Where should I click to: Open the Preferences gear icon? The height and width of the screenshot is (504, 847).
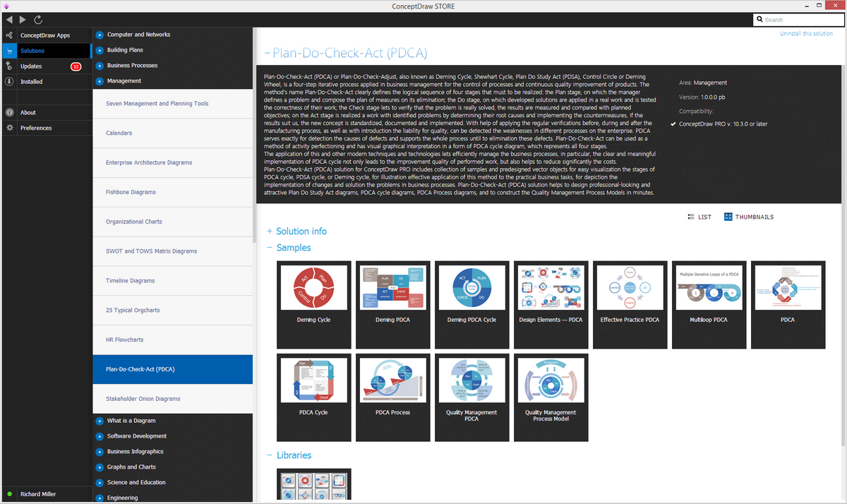[8, 128]
